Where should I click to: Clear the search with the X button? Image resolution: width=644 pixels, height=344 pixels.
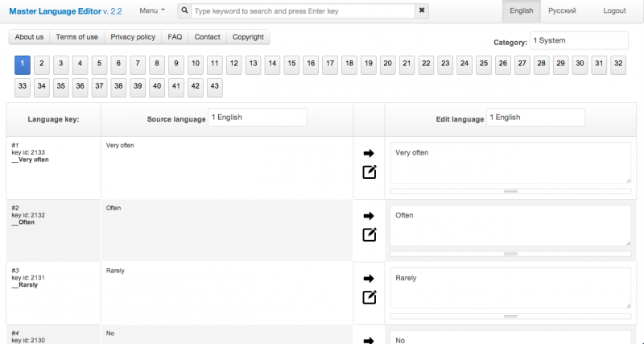point(422,10)
